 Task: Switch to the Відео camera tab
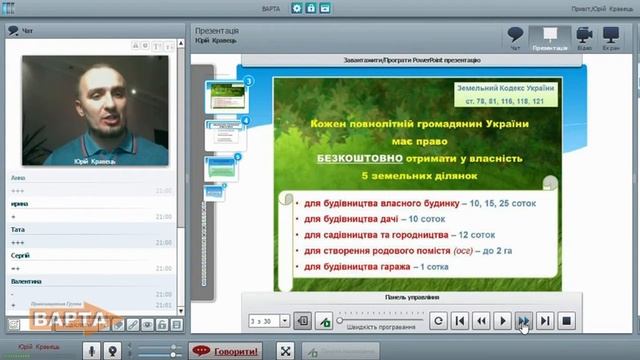[584, 38]
